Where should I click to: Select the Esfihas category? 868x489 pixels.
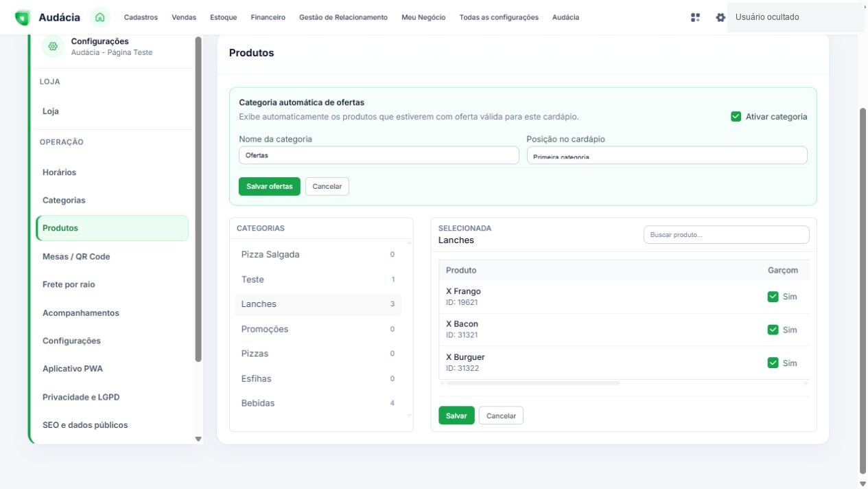tap(318, 378)
